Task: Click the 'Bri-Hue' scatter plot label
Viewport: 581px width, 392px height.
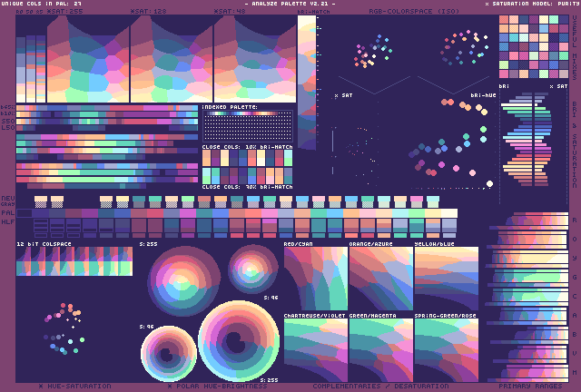Action: click(x=483, y=95)
